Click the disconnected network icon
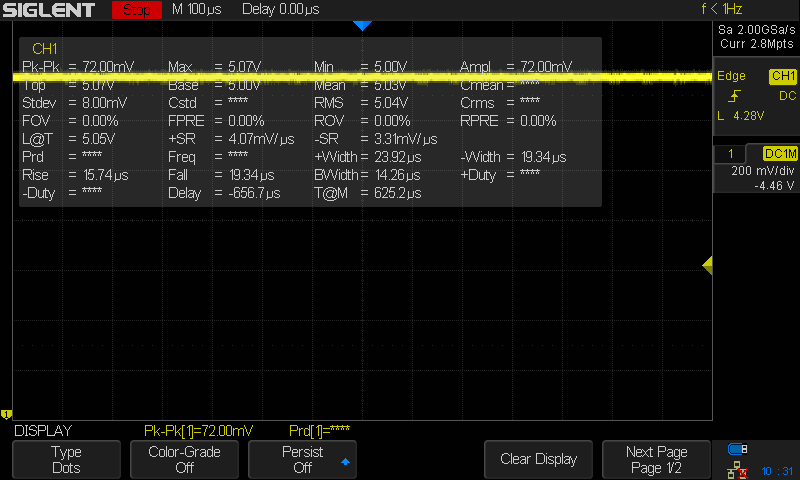 pyautogui.click(x=738, y=469)
